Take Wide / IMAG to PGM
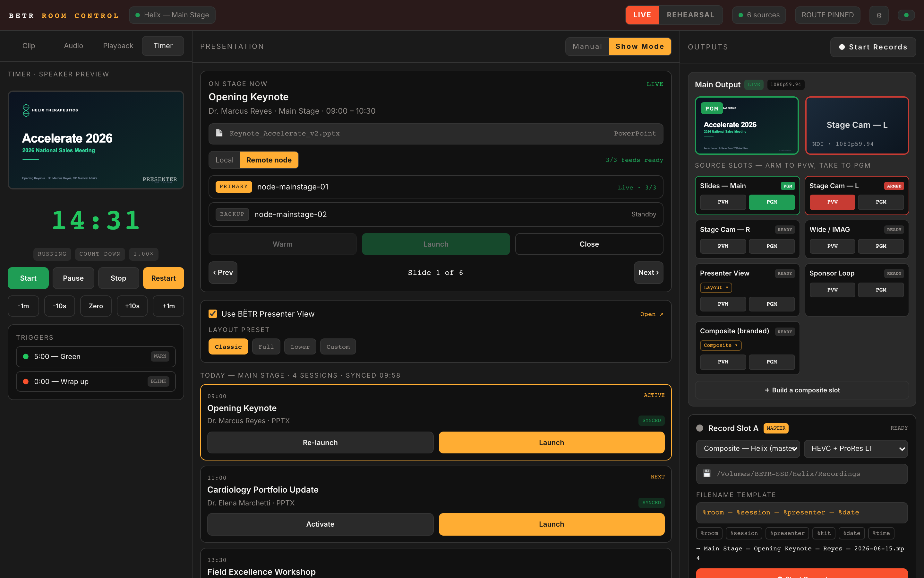Screen dimensions: 924x578 coord(881,246)
